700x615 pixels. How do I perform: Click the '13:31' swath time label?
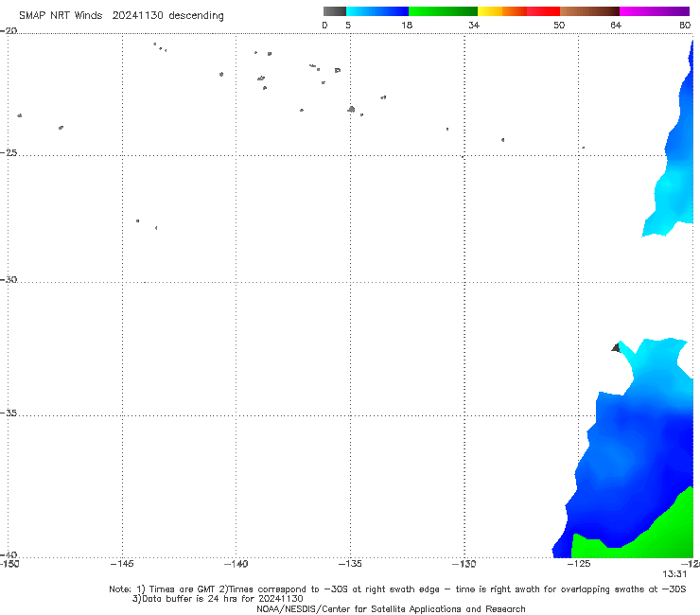click(x=674, y=574)
